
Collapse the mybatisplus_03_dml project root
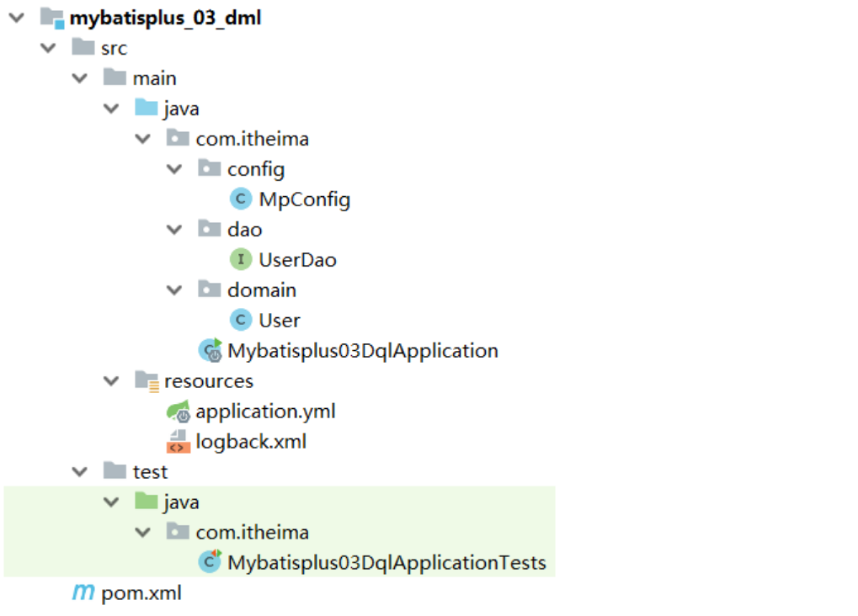(x=17, y=17)
